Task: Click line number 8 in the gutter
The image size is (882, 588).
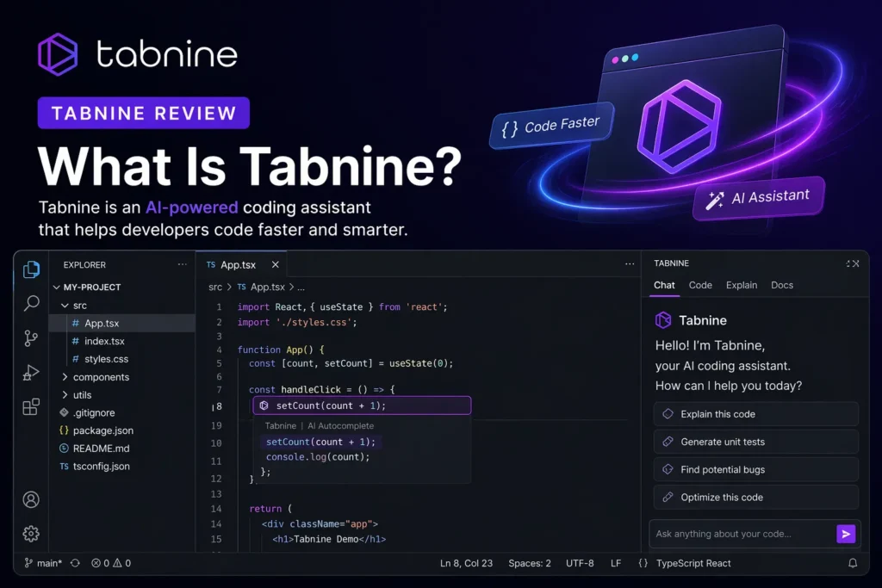Action: [219, 405]
